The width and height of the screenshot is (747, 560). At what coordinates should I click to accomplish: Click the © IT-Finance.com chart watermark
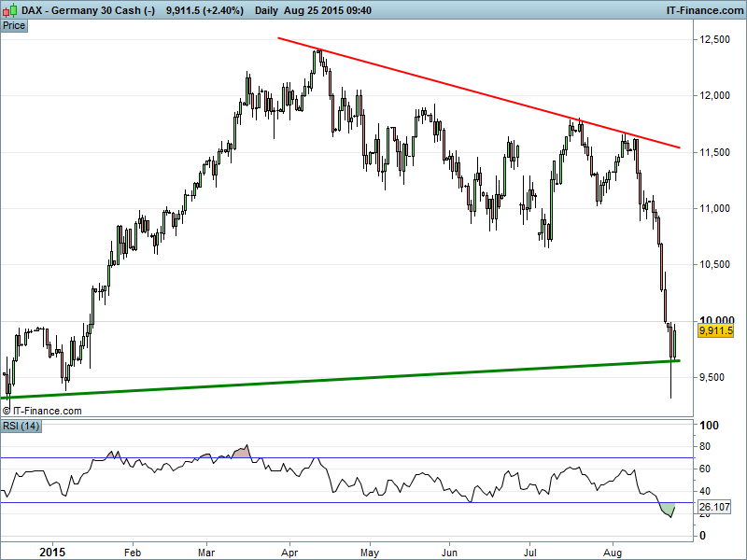point(43,411)
